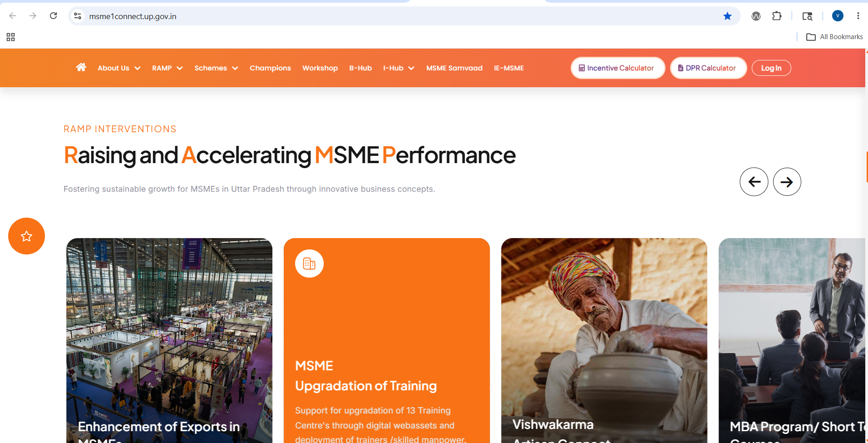Open site information icon in address bar

tap(78, 16)
